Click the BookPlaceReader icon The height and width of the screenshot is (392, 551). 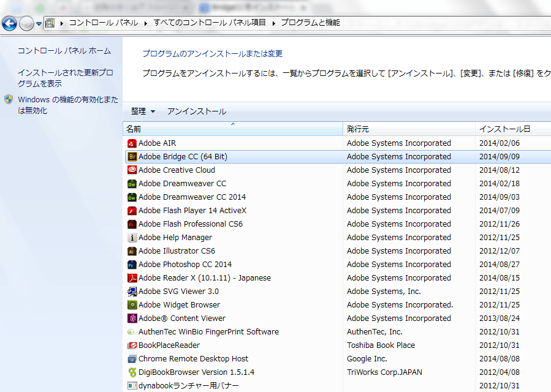point(132,345)
